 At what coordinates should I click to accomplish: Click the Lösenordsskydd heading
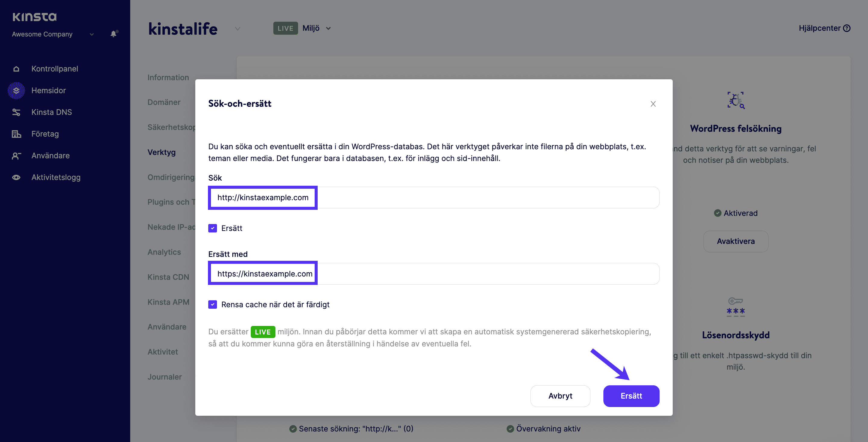[x=736, y=335]
